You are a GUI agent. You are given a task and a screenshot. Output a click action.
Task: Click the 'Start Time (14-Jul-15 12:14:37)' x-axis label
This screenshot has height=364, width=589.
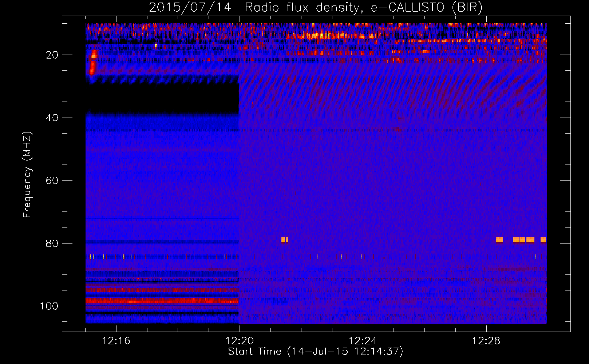coord(316,352)
